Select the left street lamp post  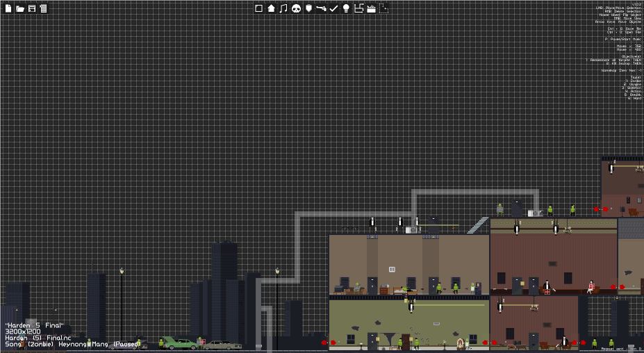click(x=122, y=304)
